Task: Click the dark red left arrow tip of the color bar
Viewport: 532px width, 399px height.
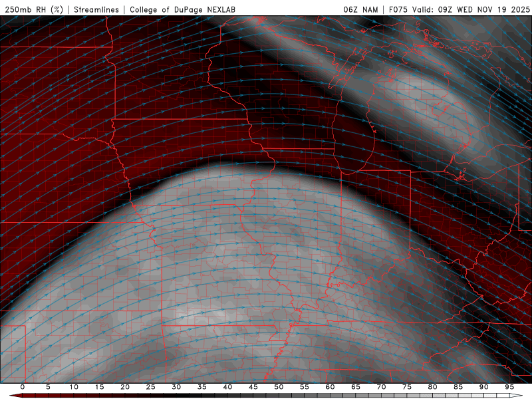Action: click(x=15, y=396)
